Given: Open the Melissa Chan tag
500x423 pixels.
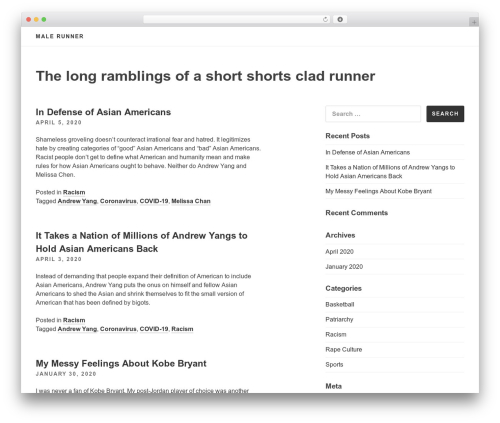Looking at the screenshot, I should click(x=191, y=201).
